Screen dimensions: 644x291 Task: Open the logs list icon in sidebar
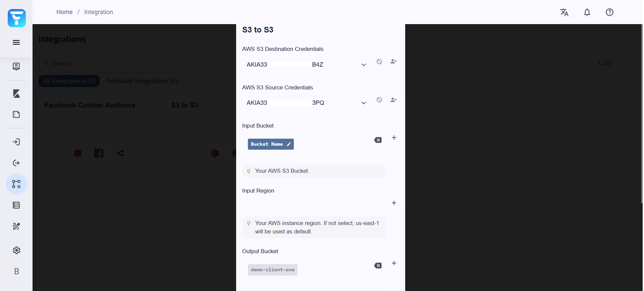[x=16, y=205]
